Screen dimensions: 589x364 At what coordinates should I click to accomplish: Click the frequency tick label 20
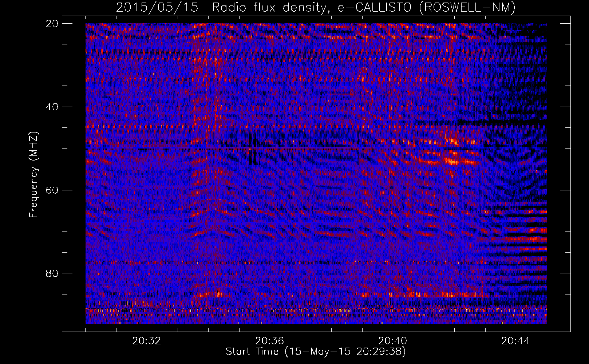[52, 24]
